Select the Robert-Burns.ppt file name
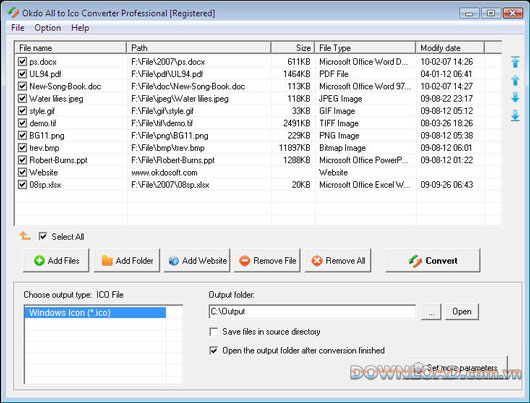 click(x=58, y=160)
